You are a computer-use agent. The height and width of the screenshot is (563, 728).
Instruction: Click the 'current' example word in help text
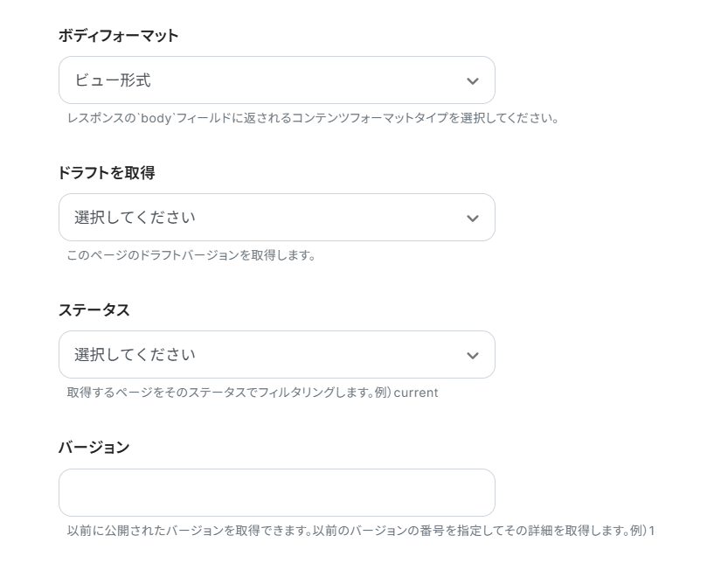coord(415,393)
